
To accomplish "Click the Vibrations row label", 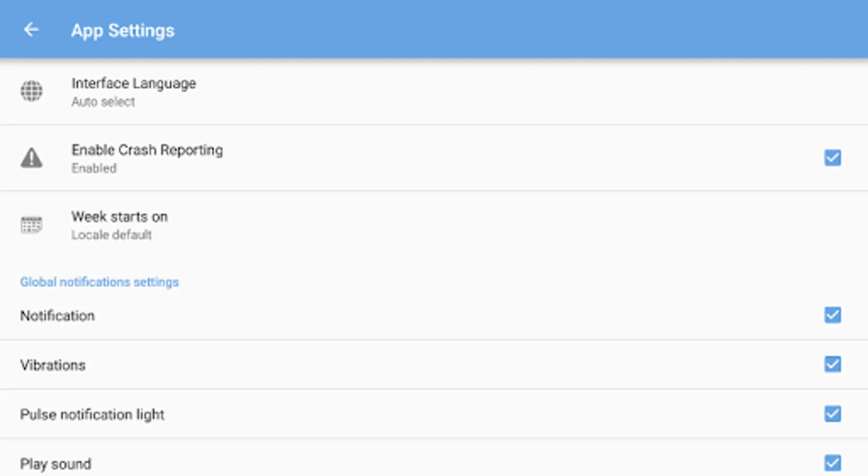I will (53, 365).
